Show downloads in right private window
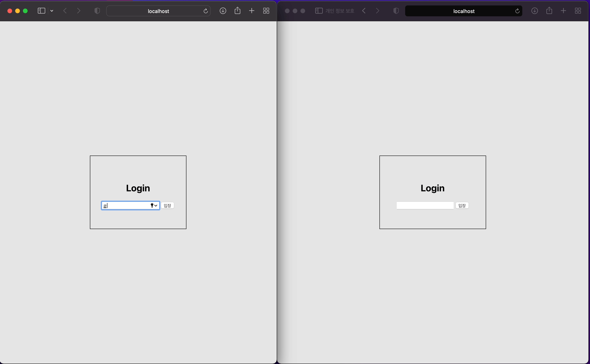Screen dimensions: 590x364 pos(534,11)
